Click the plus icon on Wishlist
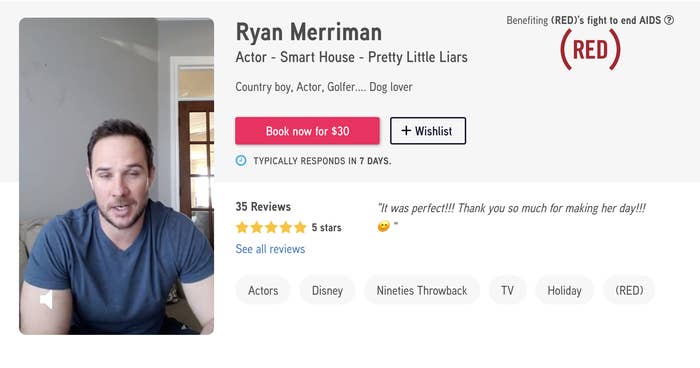700x368 pixels. coord(406,130)
